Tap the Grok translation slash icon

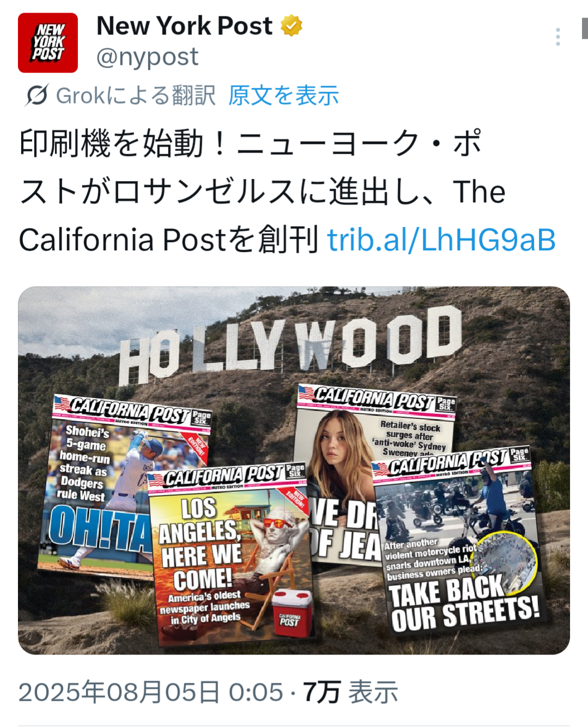coord(37,95)
